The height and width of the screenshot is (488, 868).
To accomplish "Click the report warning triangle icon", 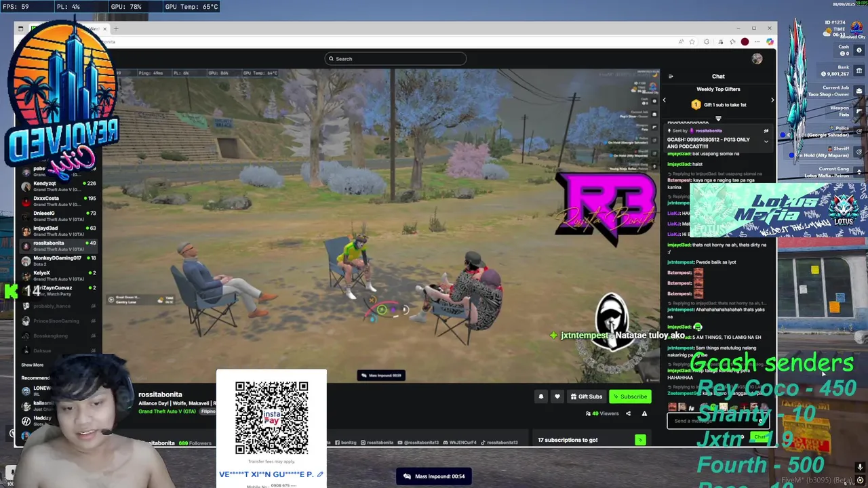I will click(644, 413).
